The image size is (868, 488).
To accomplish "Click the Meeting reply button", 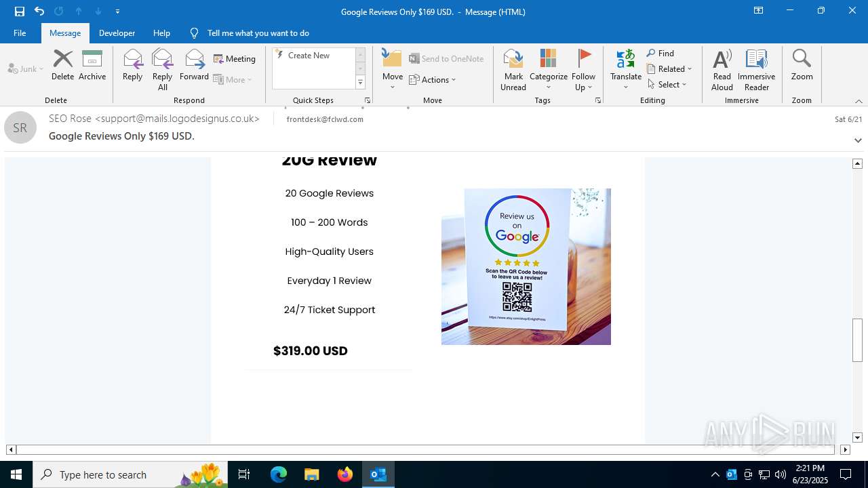I will (x=235, y=59).
